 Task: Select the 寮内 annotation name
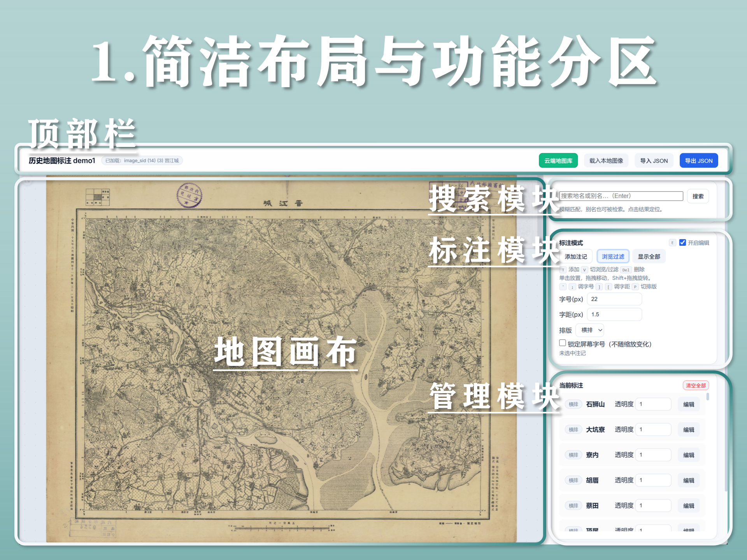pyautogui.click(x=592, y=455)
